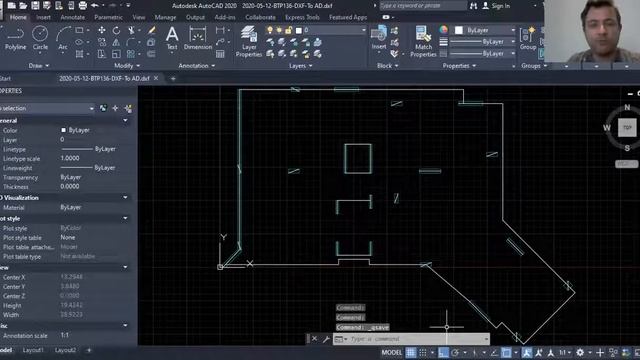Click the Plot printer icon in quick access toolbar

(x=83, y=6)
